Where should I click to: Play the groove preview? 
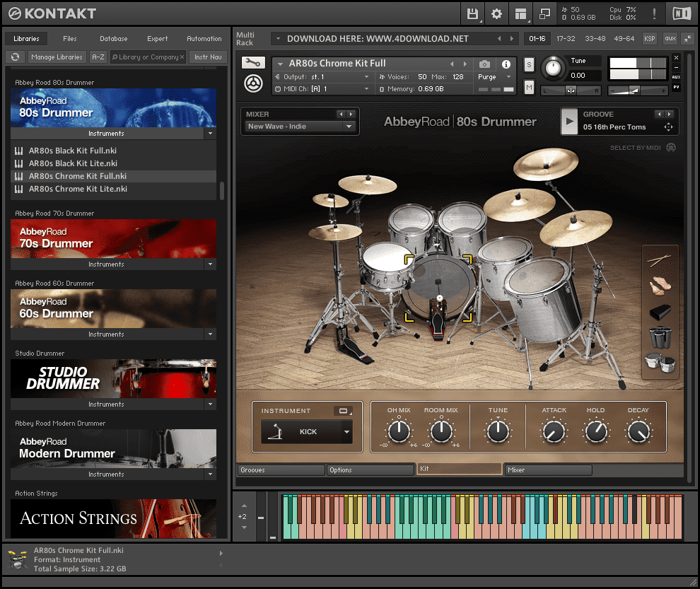pyautogui.click(x=569, y=121)
